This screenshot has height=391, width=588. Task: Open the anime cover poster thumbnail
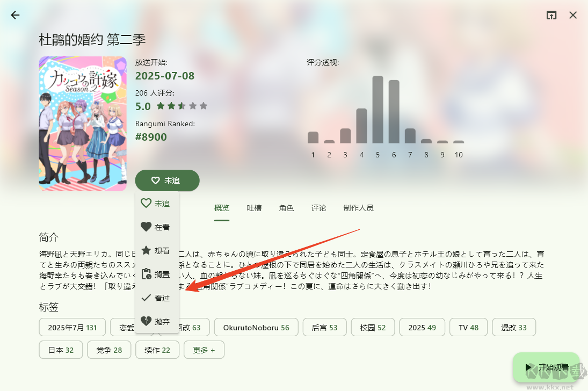[x=83, y=124]
